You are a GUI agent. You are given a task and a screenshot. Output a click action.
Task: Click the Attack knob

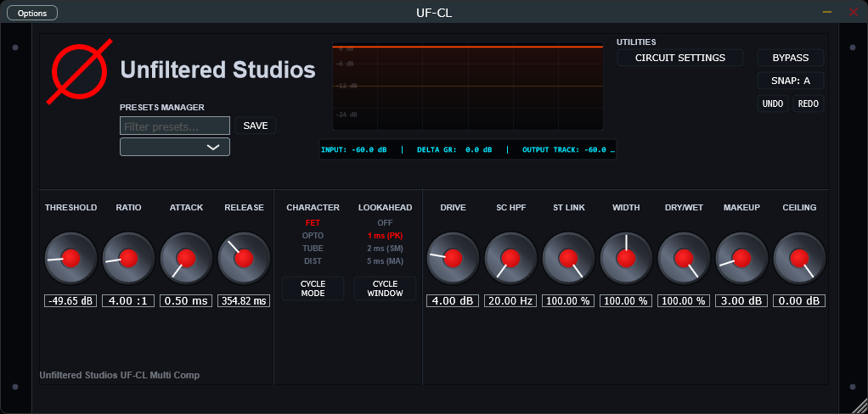[x=186, y=258]
